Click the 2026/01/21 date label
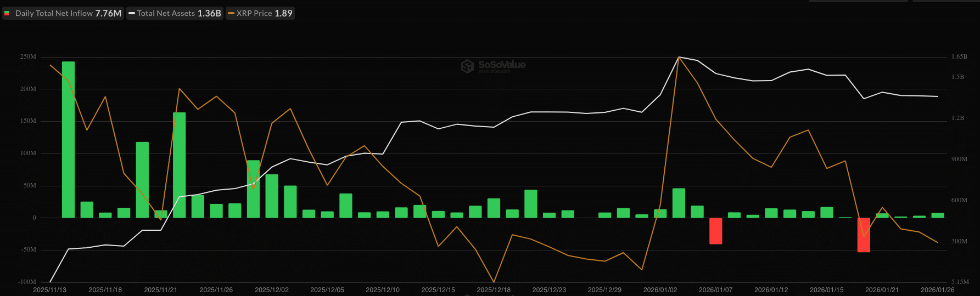 [882, 290]
